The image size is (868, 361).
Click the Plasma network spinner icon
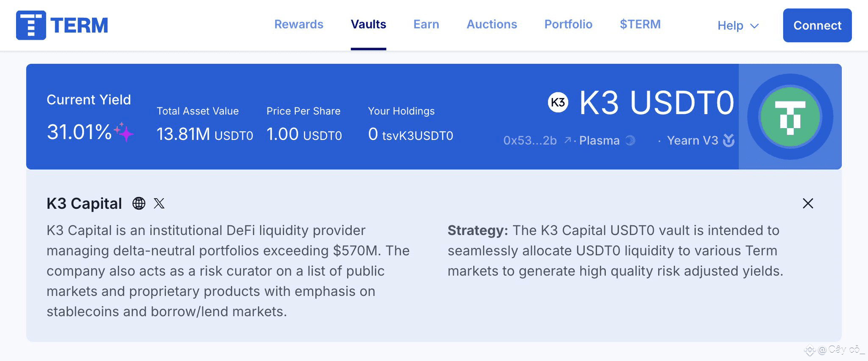click(630, 140)
